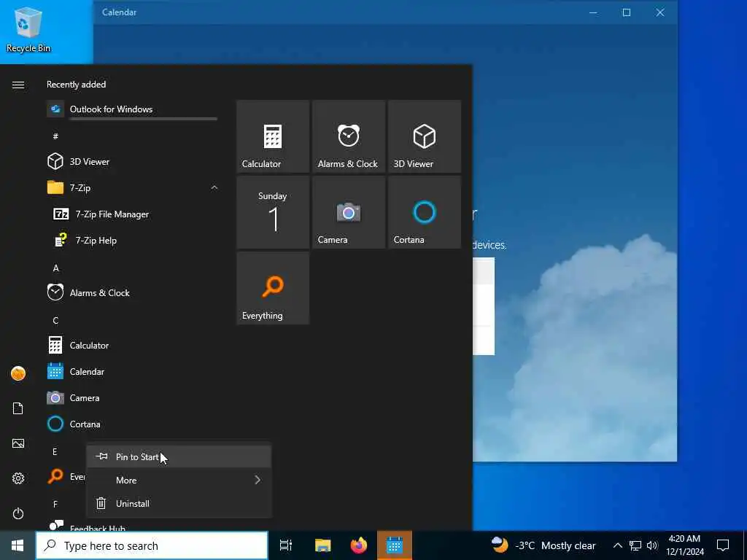Open Calculator from the app list
Image resolution: width=747 pixels, height=560 pixels.
coord(133,345)
